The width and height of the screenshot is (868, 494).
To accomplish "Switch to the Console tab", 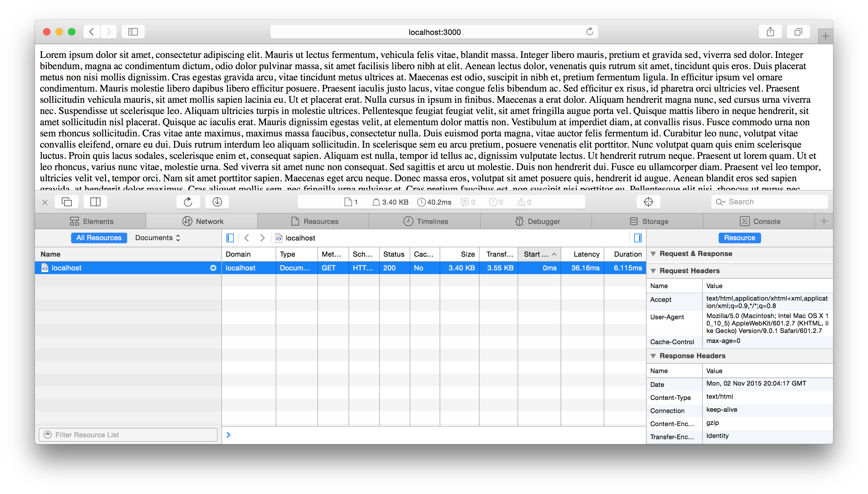I will point(759,221).
